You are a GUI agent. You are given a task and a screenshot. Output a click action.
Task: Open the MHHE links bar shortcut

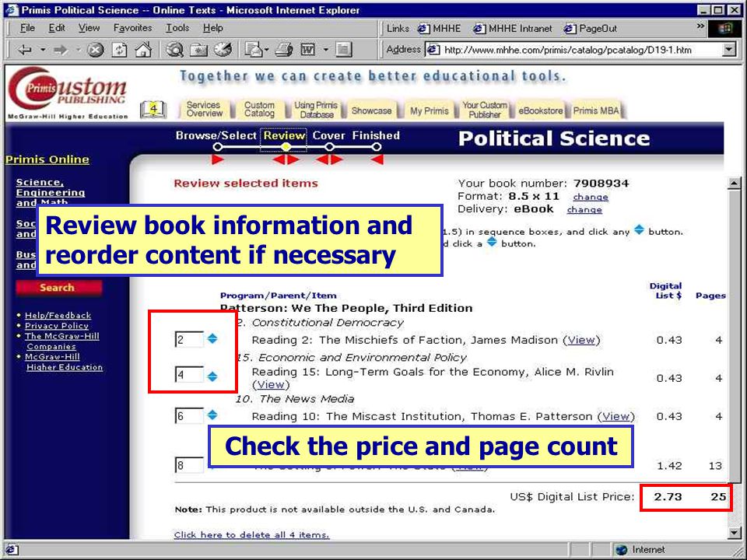439,29
